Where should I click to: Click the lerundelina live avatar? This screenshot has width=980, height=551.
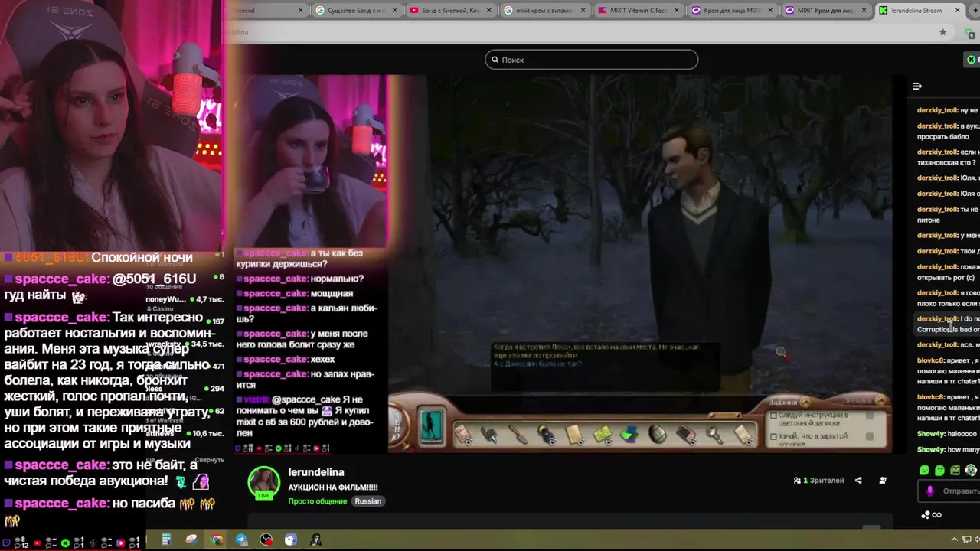[264, 483]
